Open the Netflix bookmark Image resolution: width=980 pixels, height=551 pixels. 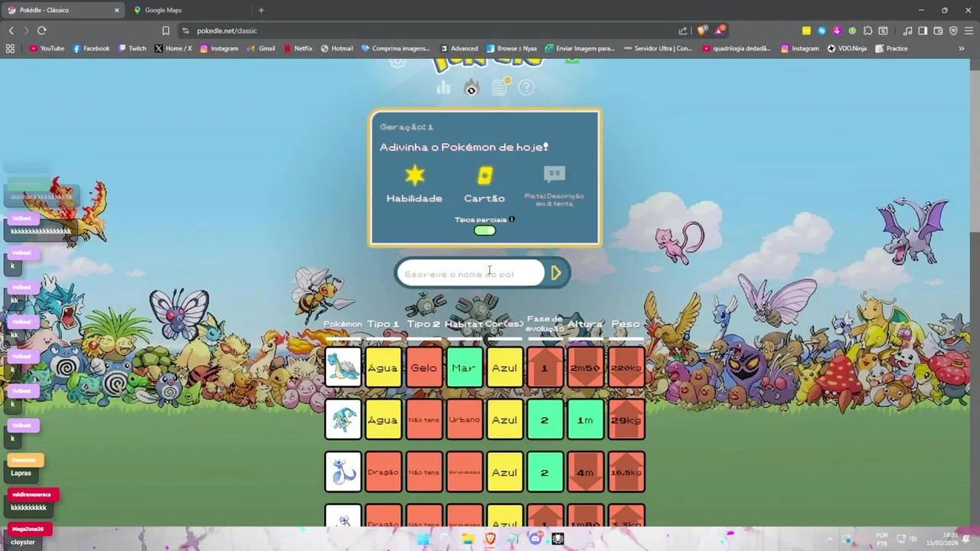298,48
